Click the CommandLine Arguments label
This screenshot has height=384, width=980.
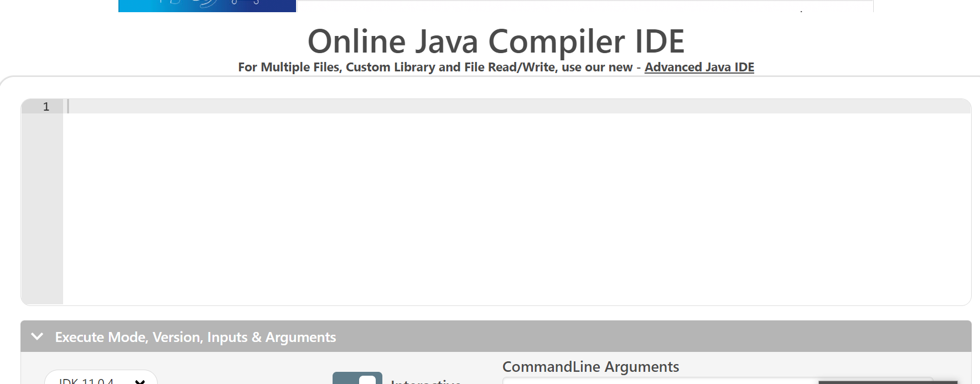(590, 366)
